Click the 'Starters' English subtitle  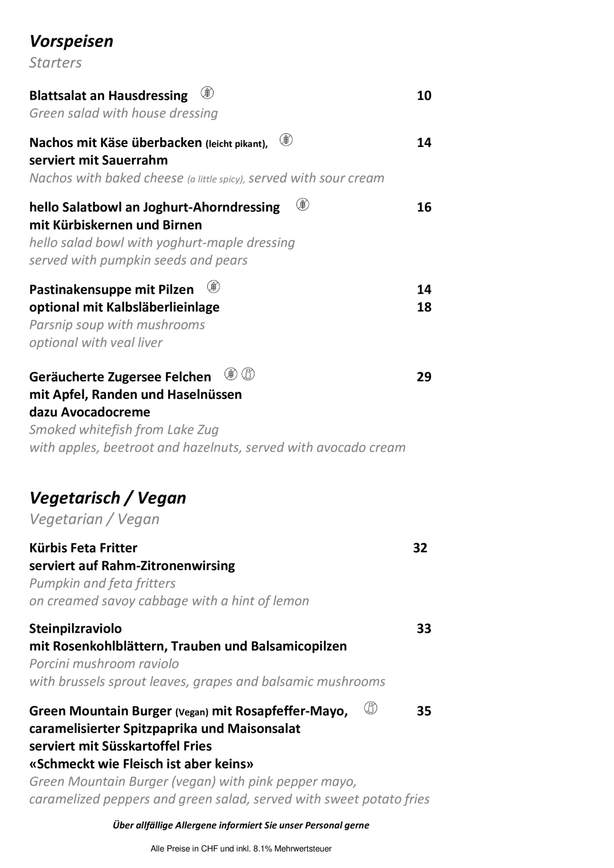pyautogui.click(x=55, y=62)
